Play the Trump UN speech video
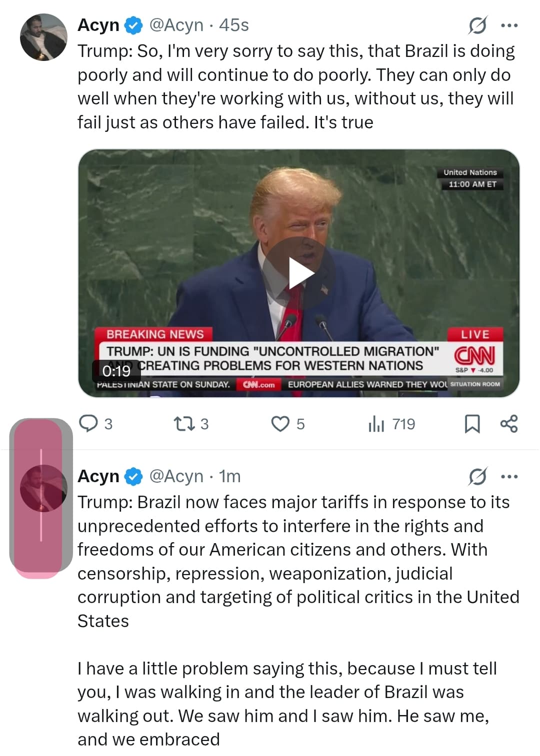The width and height of the screenshot is (540, 756). (299, 273)
